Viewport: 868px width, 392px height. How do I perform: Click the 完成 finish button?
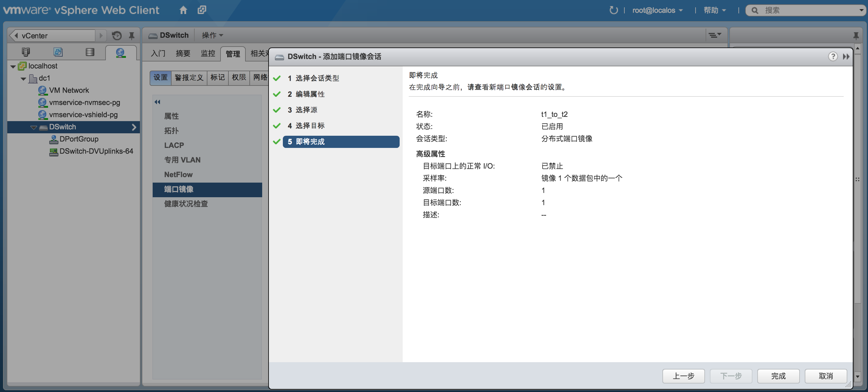click(x=778, y=376)
